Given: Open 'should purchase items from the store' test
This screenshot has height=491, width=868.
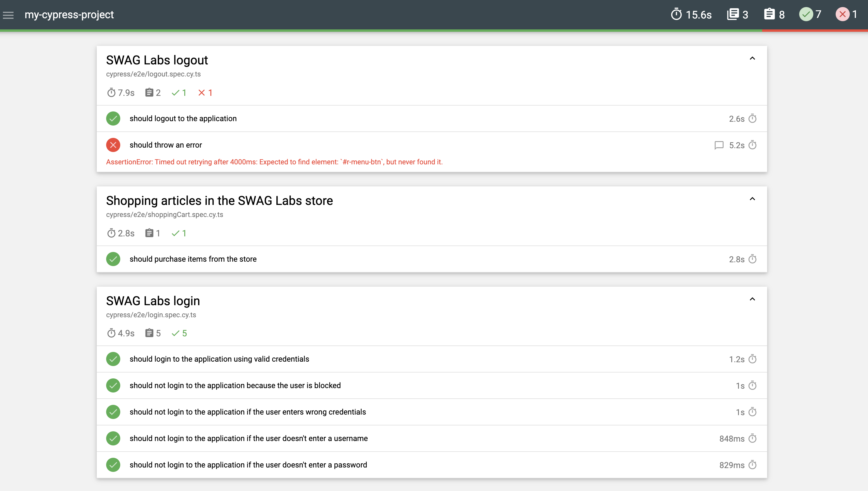Looking at the screenshot, I should [193, 259].
